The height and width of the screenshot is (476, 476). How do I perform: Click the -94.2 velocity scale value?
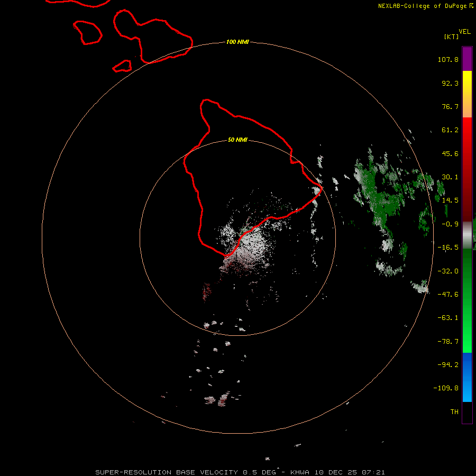(448, 365)
